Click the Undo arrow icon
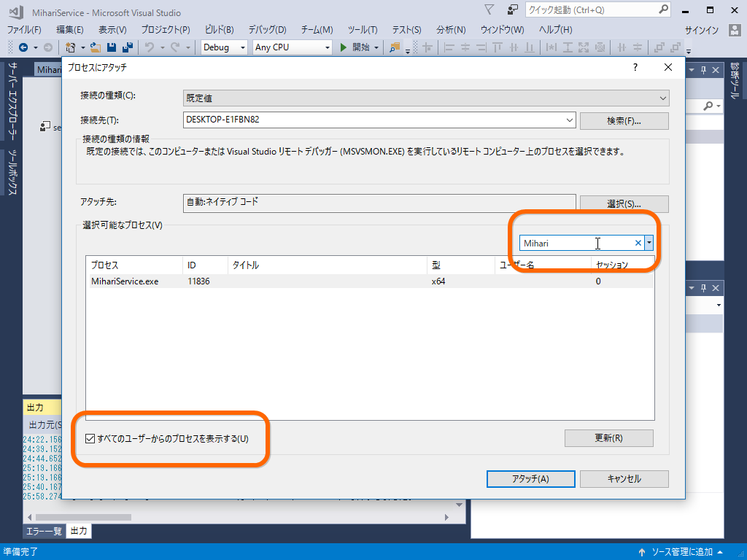Image resolution: width=747 pixels, height=560 pixels. click(149, 47)
